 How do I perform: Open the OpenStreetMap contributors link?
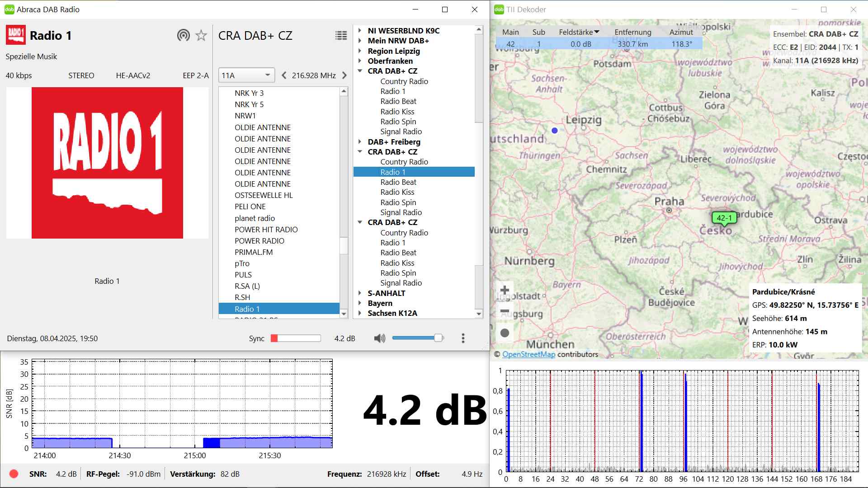(x=528, y=354)
